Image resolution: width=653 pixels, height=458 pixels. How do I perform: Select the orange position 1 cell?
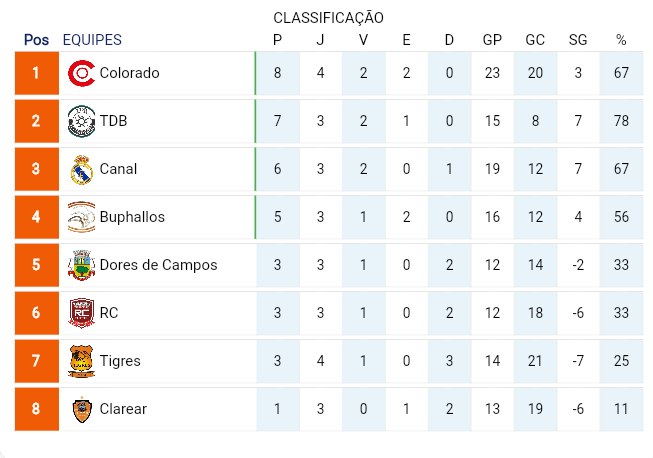coord(37,73)
